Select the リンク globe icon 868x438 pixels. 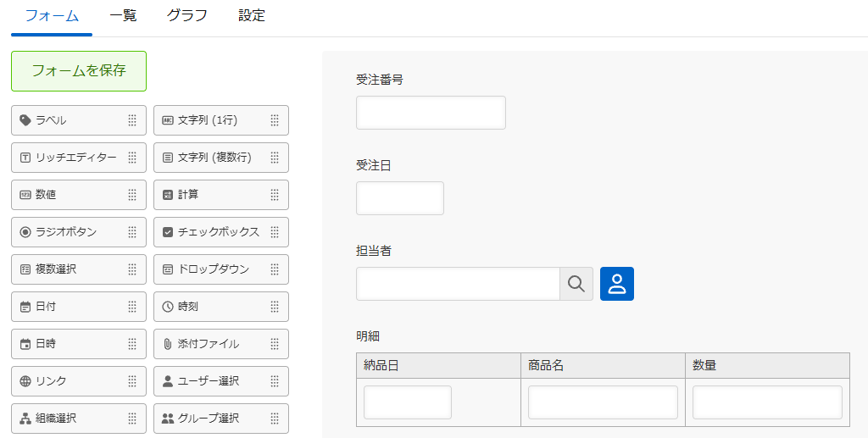click(x=25, y=381)
